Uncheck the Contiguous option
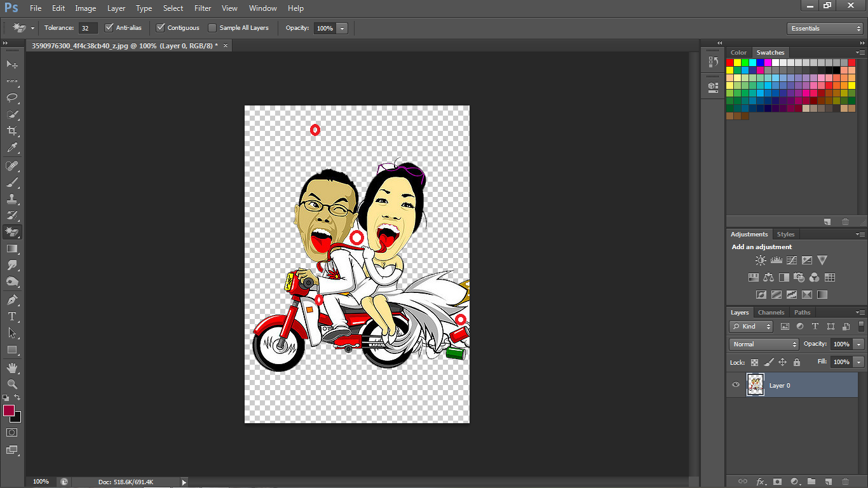Screen dimensions: 868x488 (x=160, y=28)
